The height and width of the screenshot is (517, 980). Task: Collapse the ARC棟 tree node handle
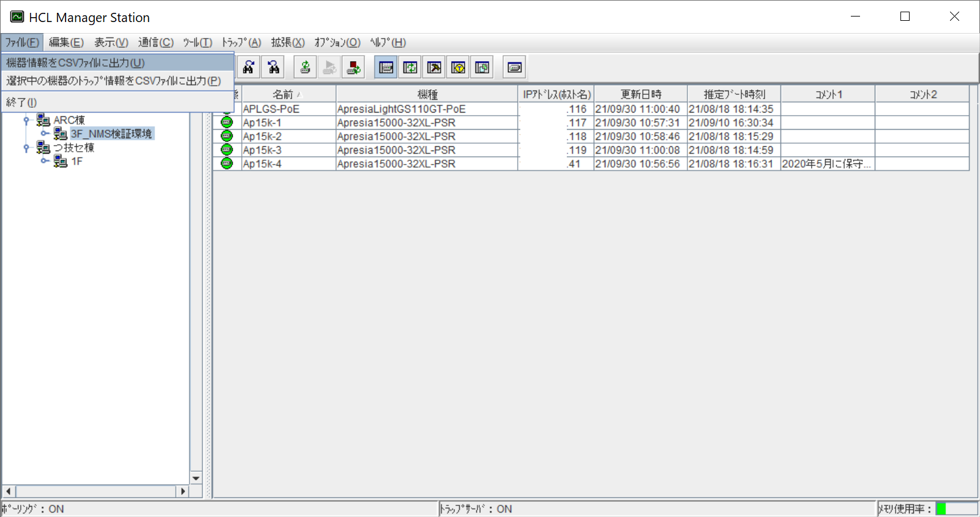click(26, 120)
